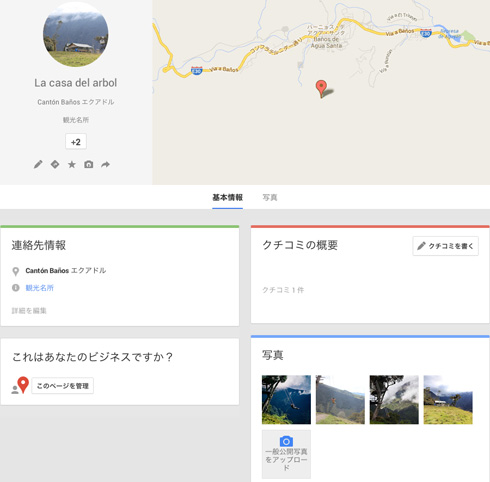This screenshot has height=482, width=490.
Task: Click the left E30 highway shield on map
Action: (x=197, y=70)
